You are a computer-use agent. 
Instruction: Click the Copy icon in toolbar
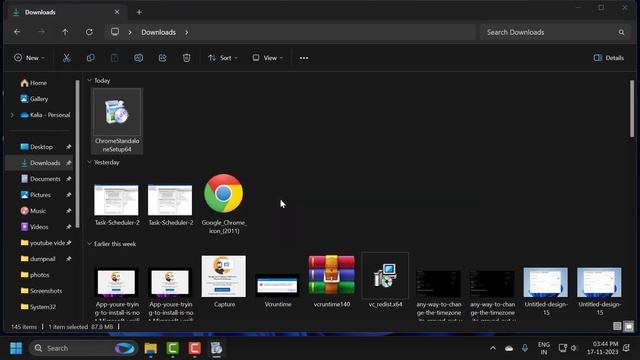point(90,58)
